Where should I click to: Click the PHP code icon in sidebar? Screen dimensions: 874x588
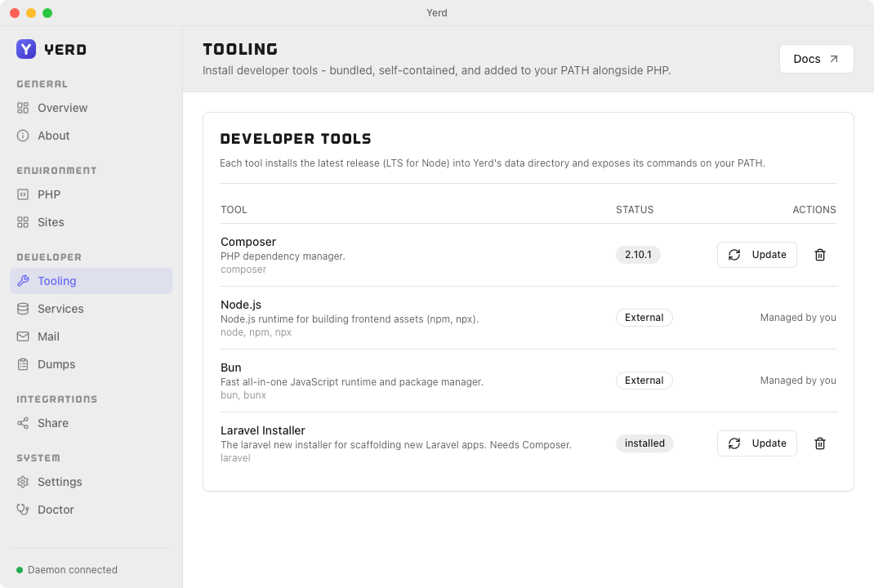click(x=23, y=194)
